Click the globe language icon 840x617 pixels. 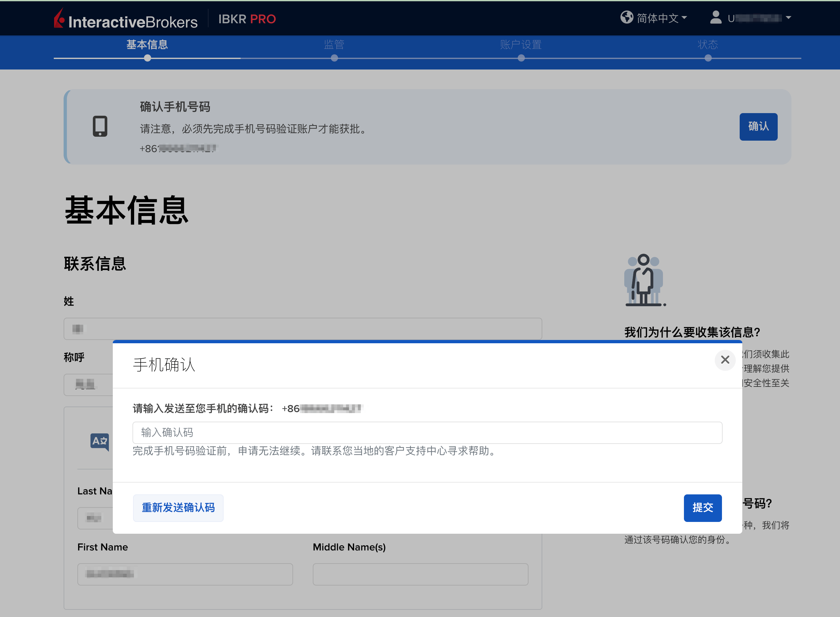click(627, 17)
